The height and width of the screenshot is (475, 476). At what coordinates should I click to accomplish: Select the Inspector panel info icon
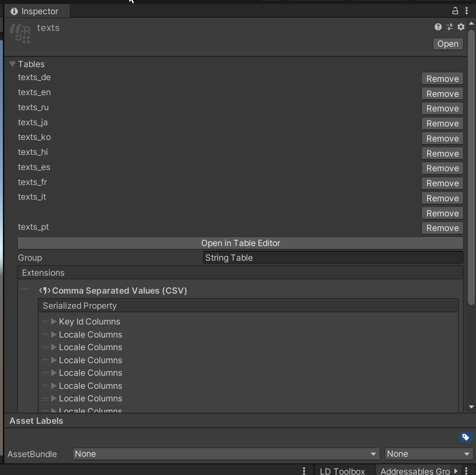pyautogui.click(x=14, y=11)
